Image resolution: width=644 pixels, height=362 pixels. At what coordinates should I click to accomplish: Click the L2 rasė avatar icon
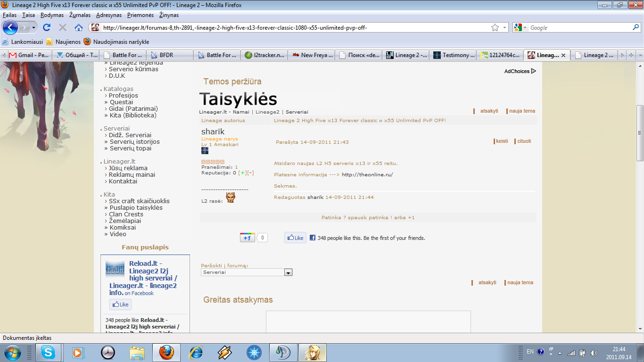pyautogui.click(x=231, y=197)
